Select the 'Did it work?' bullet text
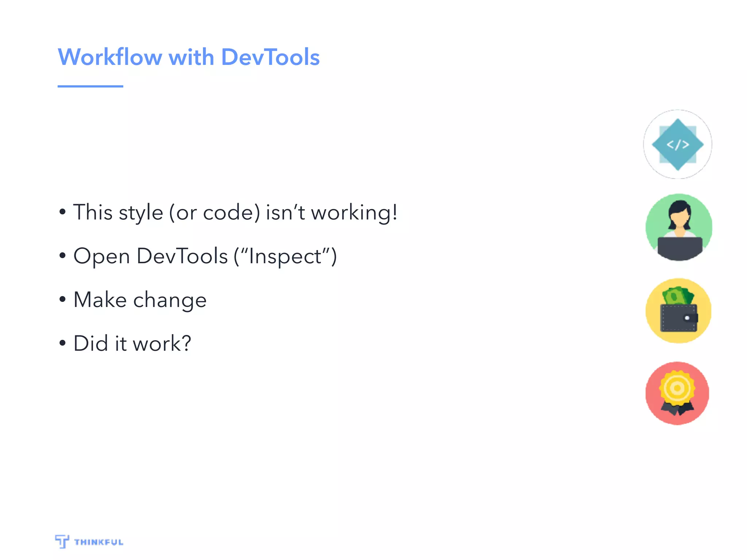 (x=132, y=343)
